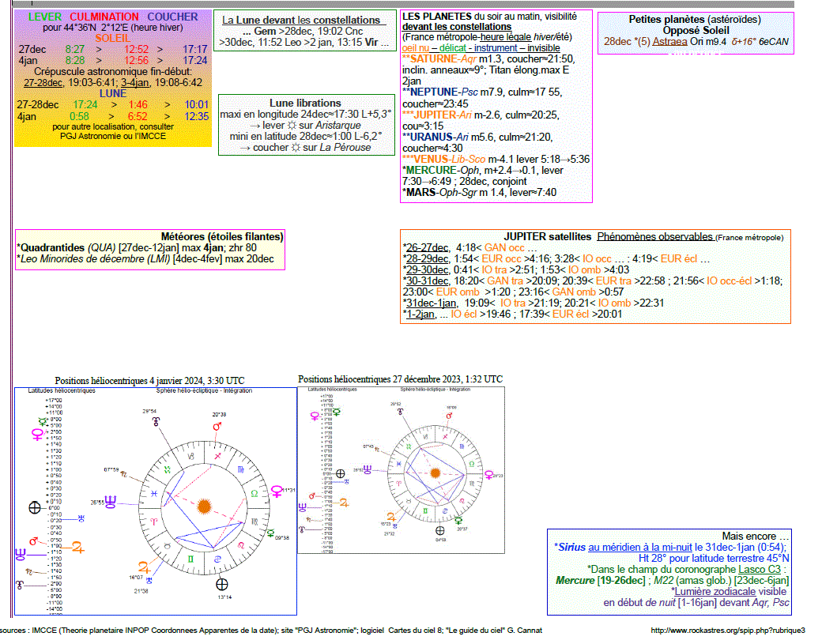822x644 pixels.
Task: Click the "sources : IMCCE" footer line
Action: pos(272,631)
